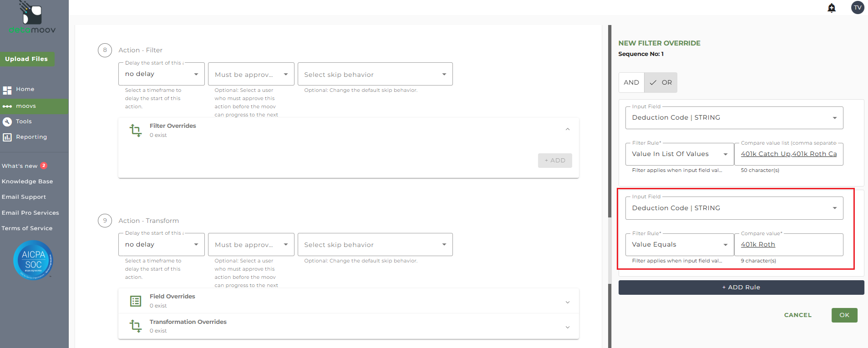
Task: Select the OR condition toggle
Action: pos(661,82)
